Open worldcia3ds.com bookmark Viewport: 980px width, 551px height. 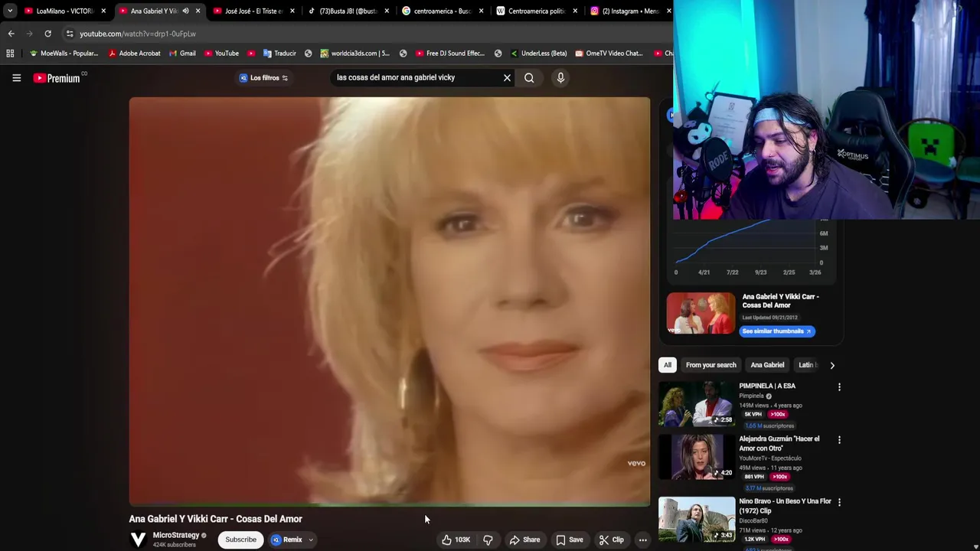355,54
